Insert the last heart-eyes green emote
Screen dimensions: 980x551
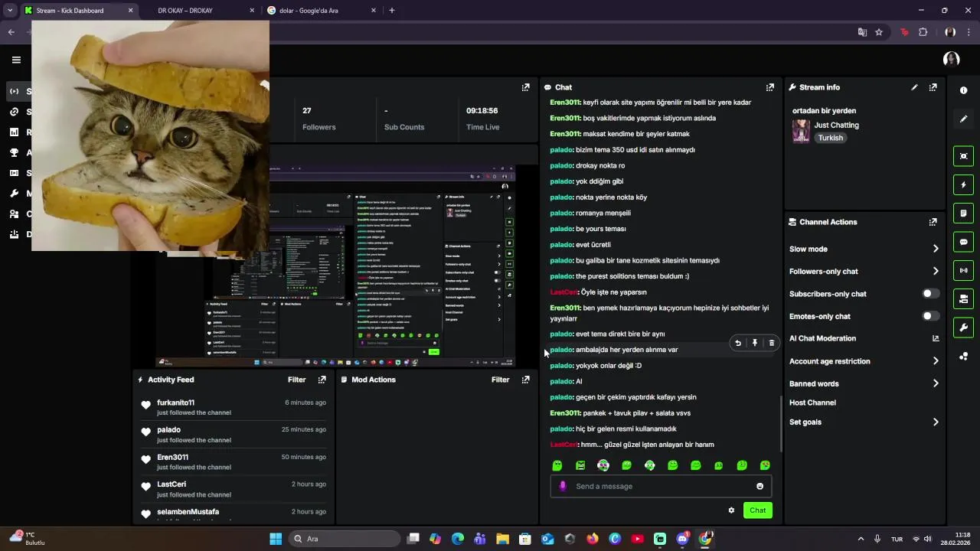[765, 465]
